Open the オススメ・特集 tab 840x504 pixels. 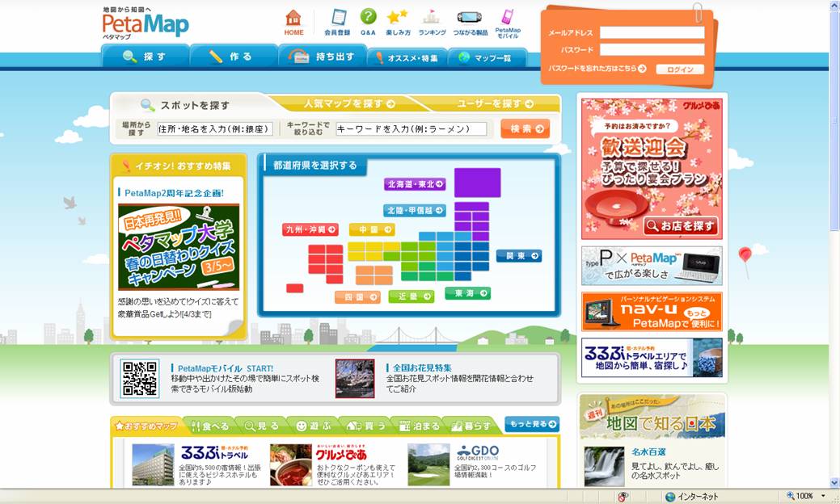click(x=407, y=58)
